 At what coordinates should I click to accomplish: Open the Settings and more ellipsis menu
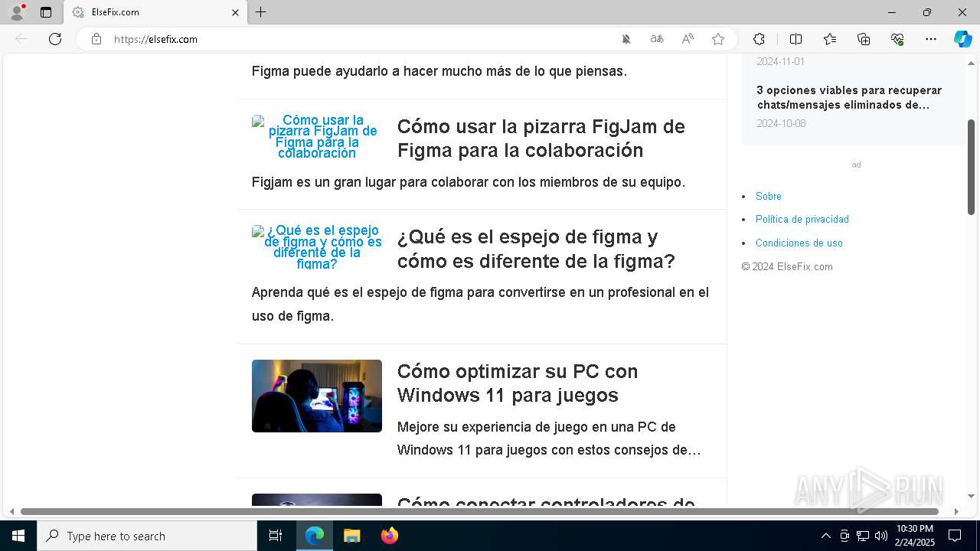pyautogui.click(x=931, y=39)
